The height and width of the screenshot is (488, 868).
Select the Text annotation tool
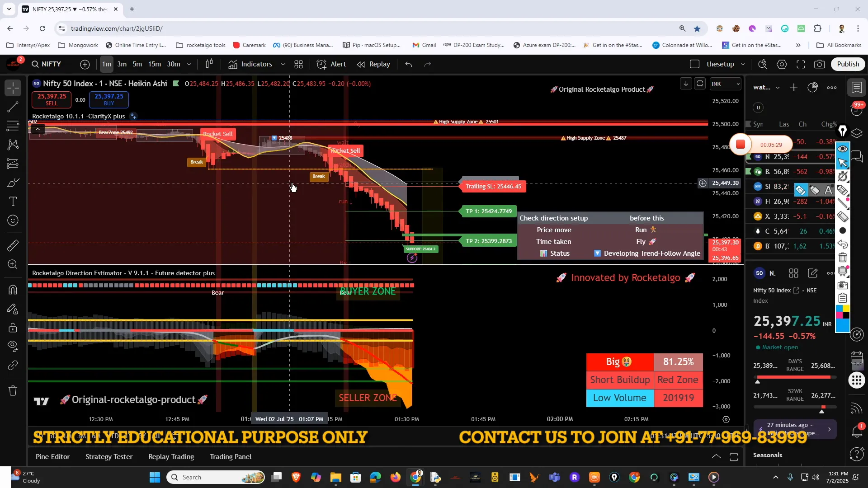coord(13,202)
